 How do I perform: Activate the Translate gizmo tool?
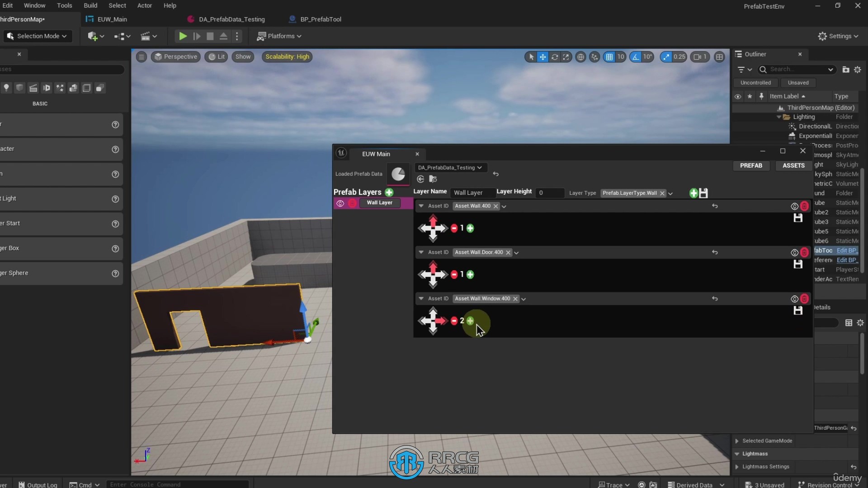(x=542, y=57)
